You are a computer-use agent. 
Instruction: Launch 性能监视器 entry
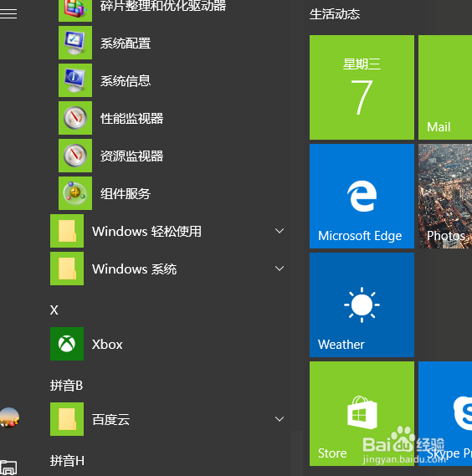point(132,119)
